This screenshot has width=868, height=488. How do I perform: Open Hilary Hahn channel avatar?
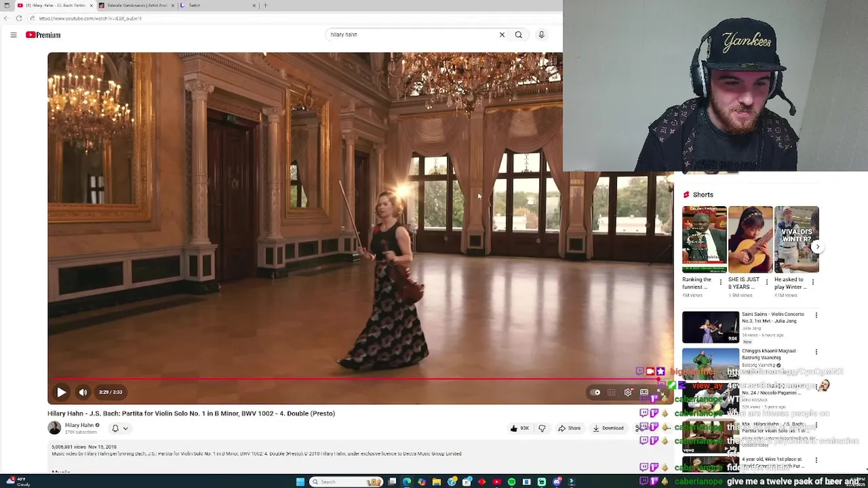[54, 428]
